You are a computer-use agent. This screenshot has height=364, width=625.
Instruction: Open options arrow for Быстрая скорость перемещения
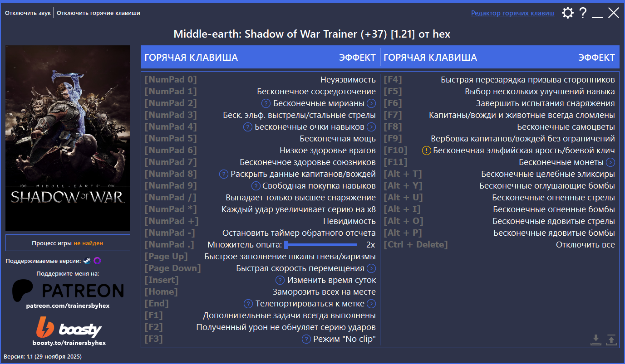(372, 268)
